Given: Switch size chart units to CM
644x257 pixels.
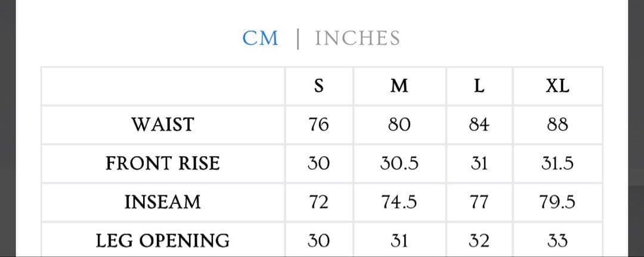Looking at the screenshot, I should (260, 38).
